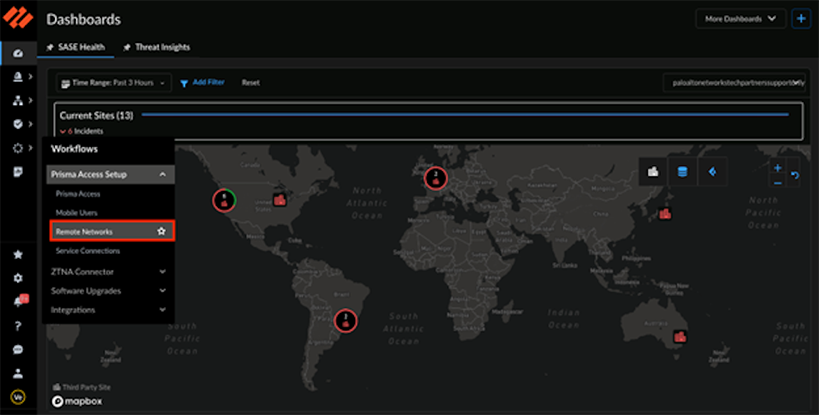Open the Dashboards icon in sidebar
Image resolution: width=819 pixels, height=415 pixels.
click(17, 52)
